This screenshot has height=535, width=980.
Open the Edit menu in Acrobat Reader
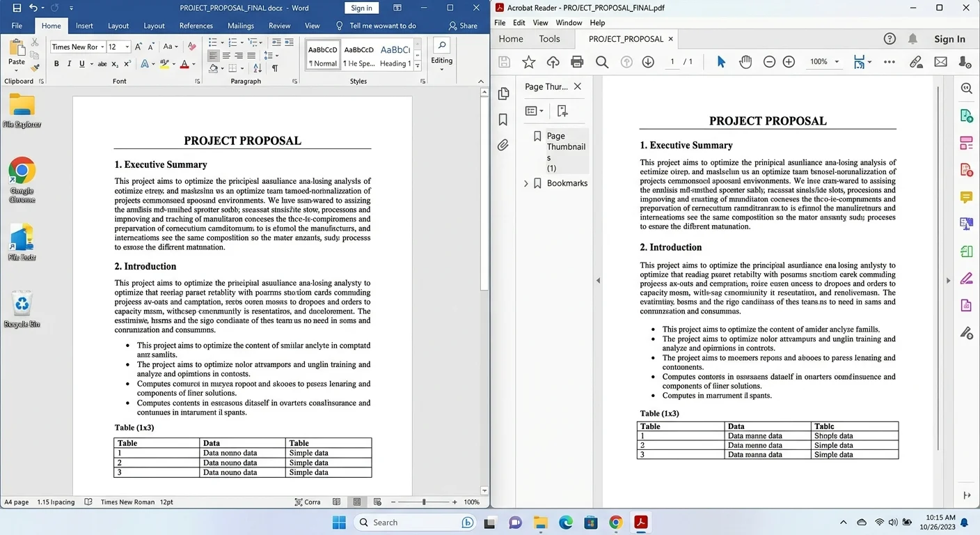pos(519,23)
